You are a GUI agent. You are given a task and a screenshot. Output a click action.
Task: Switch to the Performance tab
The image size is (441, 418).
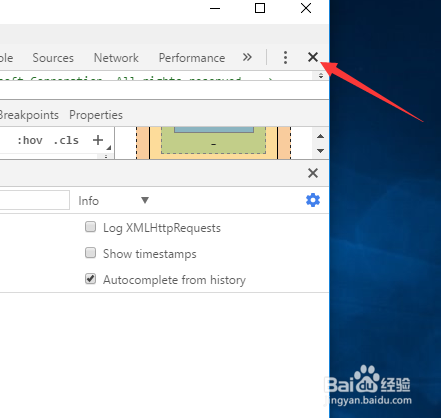(192, 58)
